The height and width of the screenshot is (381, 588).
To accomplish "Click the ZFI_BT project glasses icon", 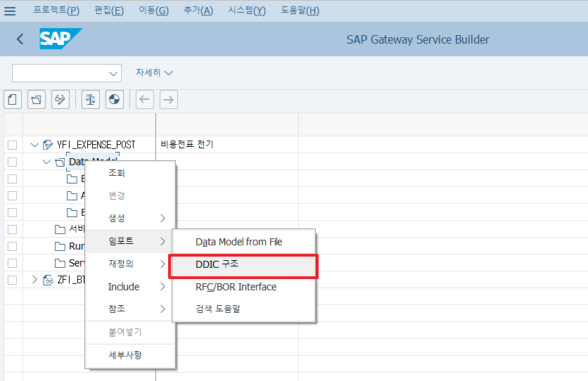I will [x=48, y=280].
